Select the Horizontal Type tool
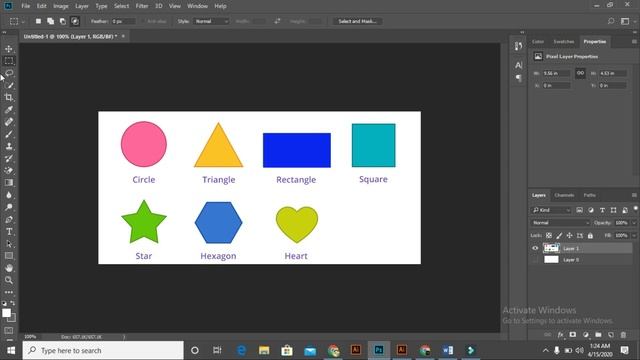The width and height of the screenshot is (640, 360). tap(9, 231)
